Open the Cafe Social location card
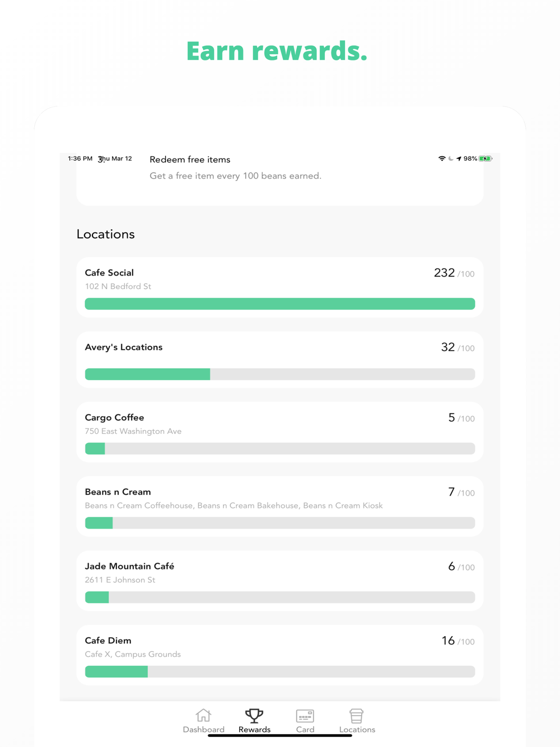The image size is (560, 747). pyautogui.click(x=279, y=287)
